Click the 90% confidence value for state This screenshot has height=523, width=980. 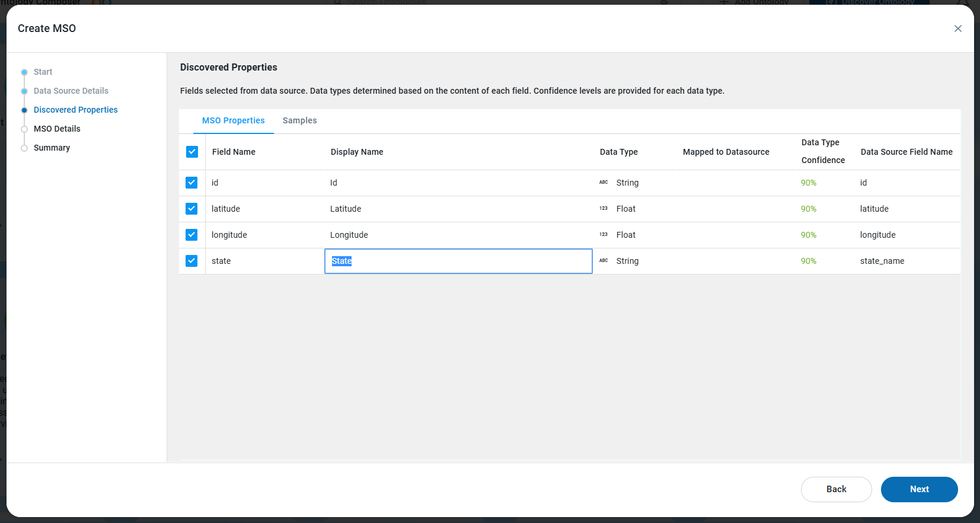[x=809, y=261]
